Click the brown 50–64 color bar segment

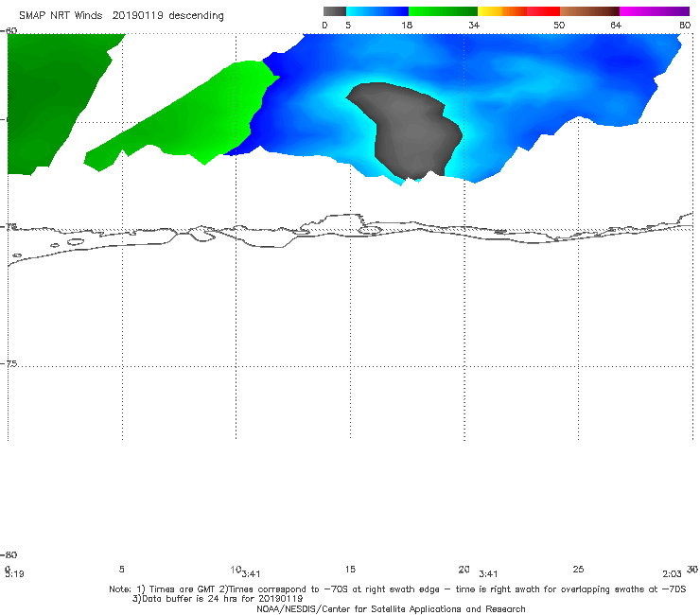589,11
